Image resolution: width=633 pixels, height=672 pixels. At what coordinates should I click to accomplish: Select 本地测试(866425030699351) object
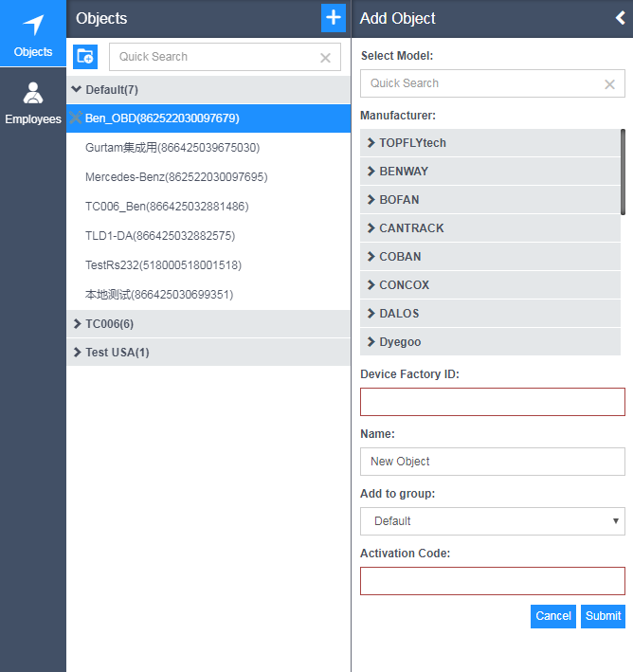click(208, 295)
